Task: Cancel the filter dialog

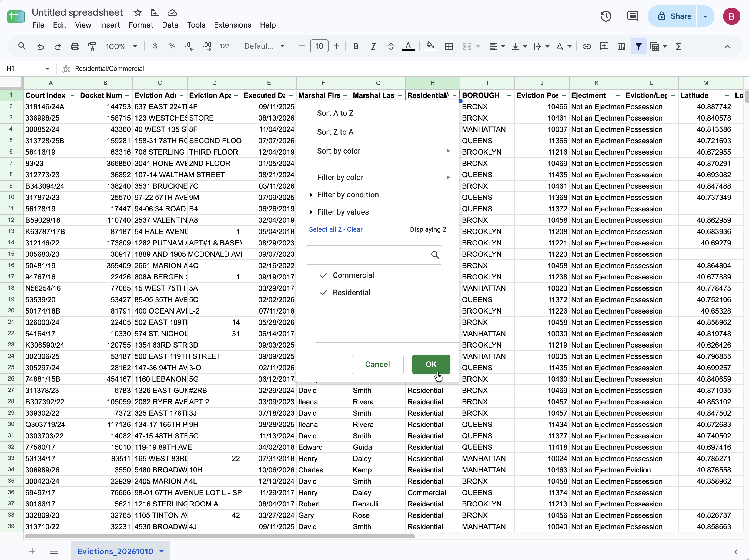Action: [377, 364]
